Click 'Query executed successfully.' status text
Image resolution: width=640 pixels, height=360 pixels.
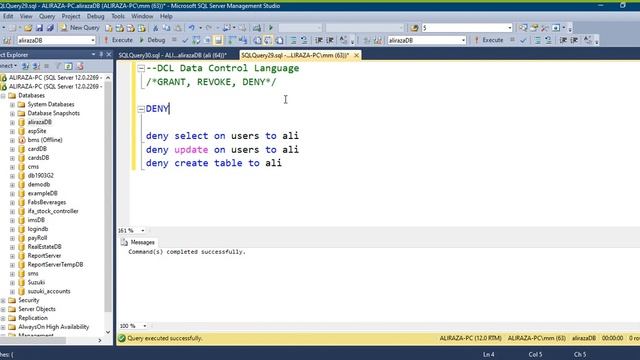[165, 338]
